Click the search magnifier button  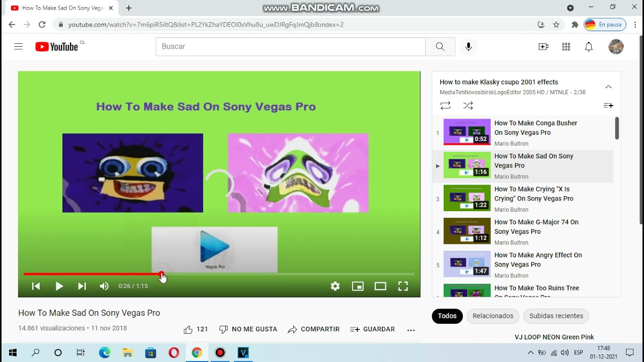(440, 47)
